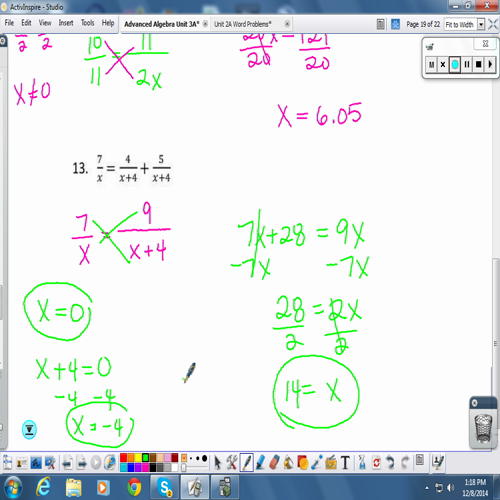Viewport: 500px width, 500px height.
Task: Toggle fullscreen with the crossed-arrows icon
Action: coord(493,24)
